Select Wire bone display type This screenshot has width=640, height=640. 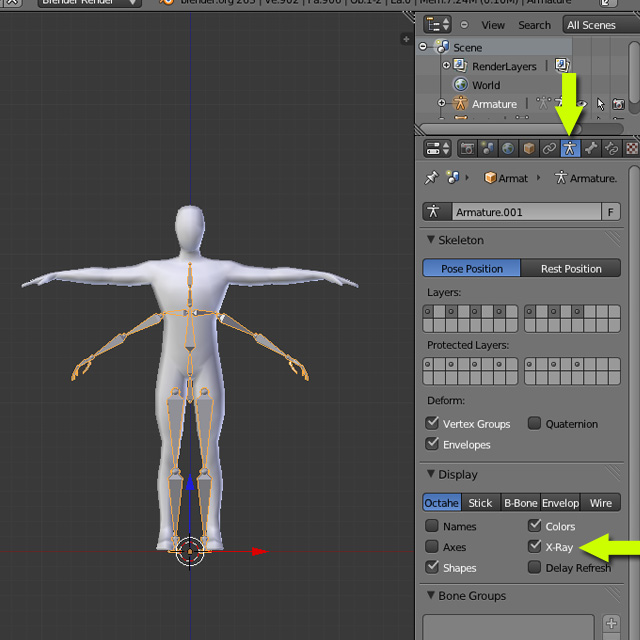point(601,503)
